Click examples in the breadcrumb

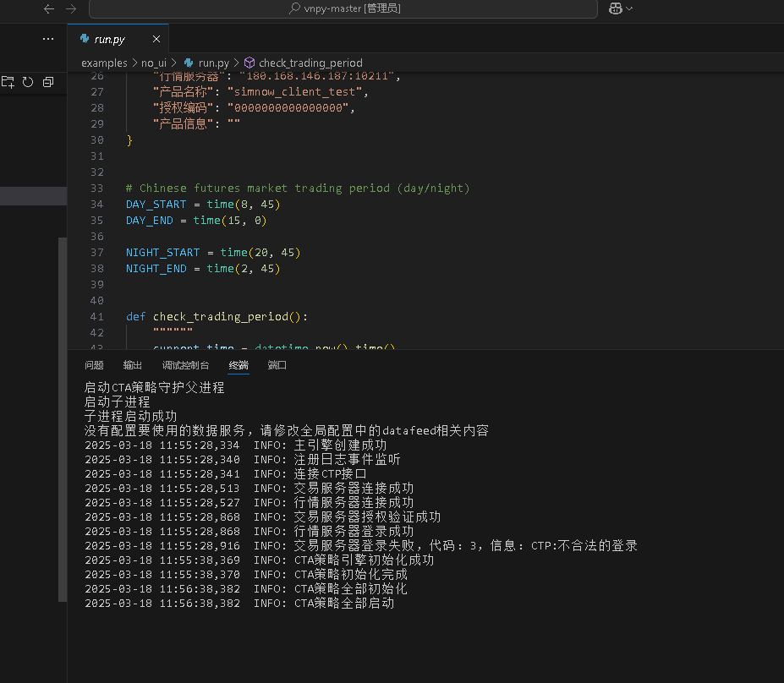pos(104,63)
